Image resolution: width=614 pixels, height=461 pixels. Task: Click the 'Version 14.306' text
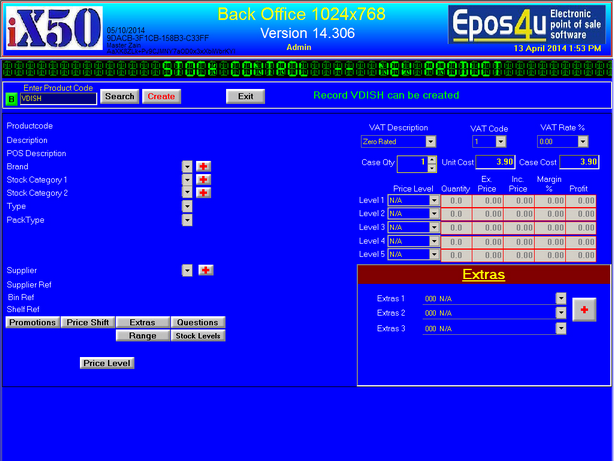307,33
